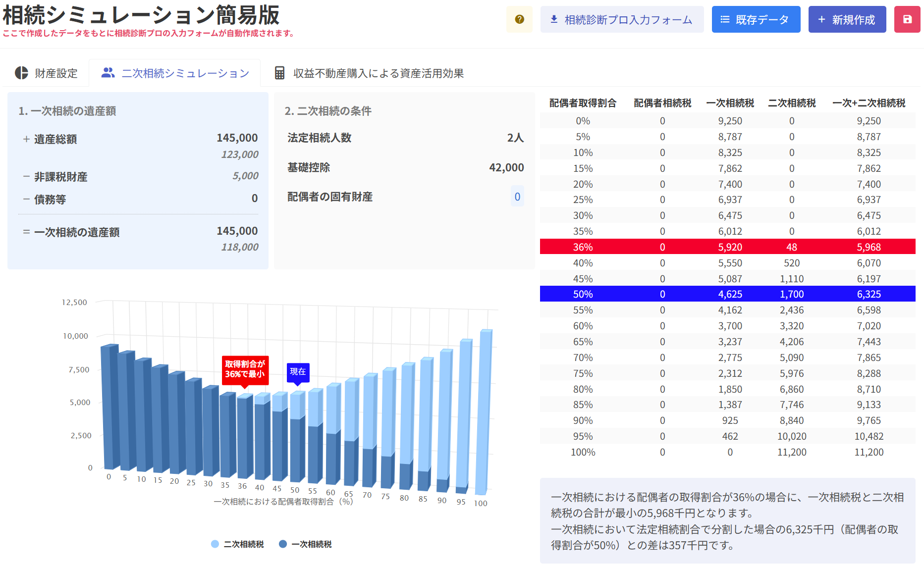Click the calculator icon for 収益不動産 tab
Screen dimensions: 924x567
pyautogui.click(x=279, y=73)
